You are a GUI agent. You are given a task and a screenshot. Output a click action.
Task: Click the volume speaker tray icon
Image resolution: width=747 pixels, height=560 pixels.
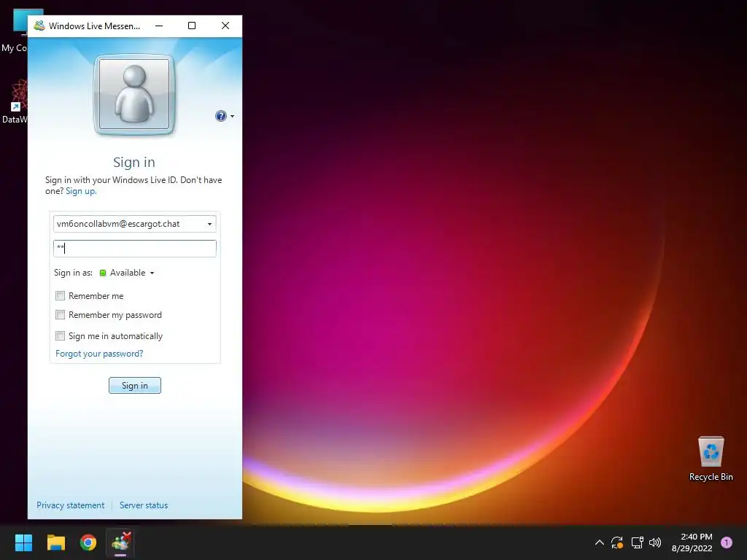point(655,542)
